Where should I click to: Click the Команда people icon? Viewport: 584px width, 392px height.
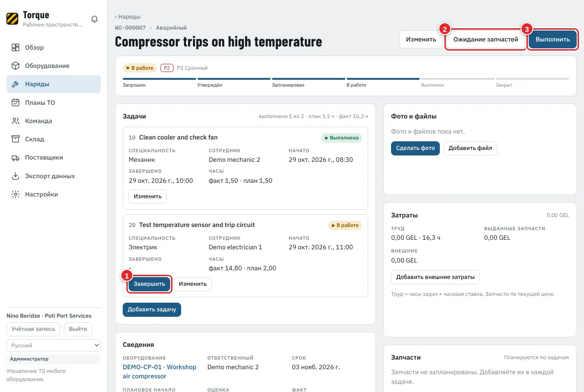click(16, 121)
